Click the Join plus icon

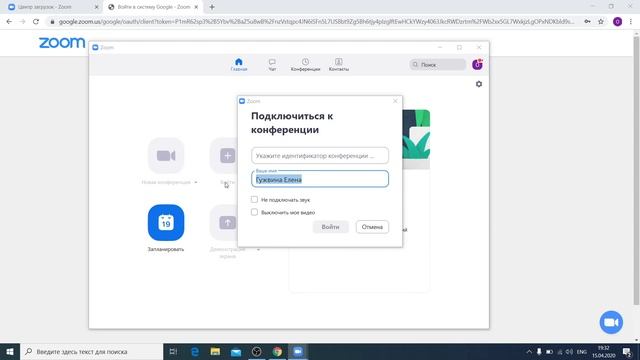227,156
